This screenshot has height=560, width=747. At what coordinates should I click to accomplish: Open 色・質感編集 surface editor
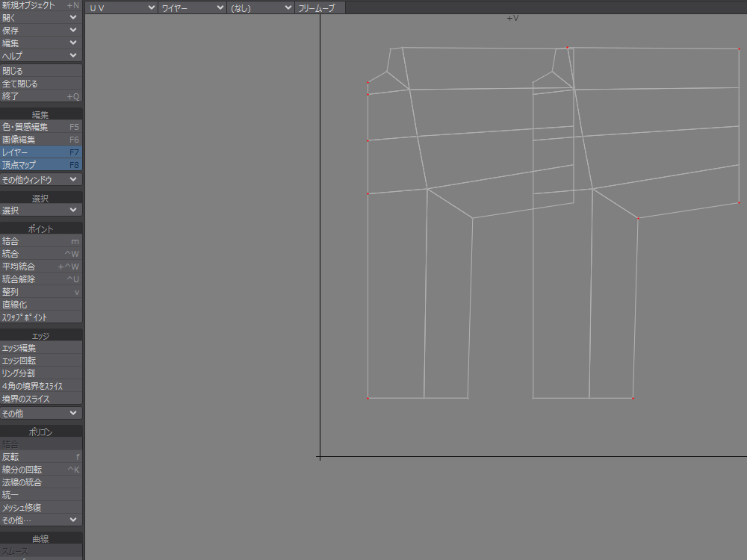click(40, 127)
